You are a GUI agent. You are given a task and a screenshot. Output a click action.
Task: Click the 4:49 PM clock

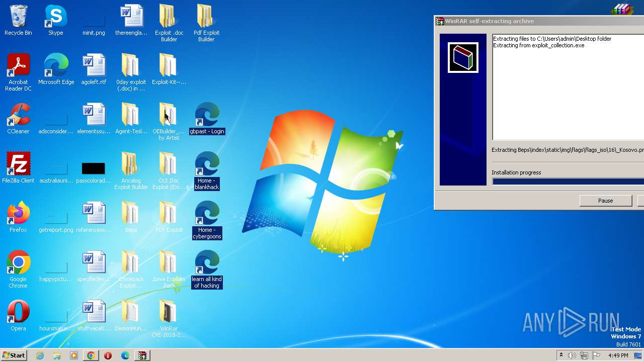[x=618, y=355]
